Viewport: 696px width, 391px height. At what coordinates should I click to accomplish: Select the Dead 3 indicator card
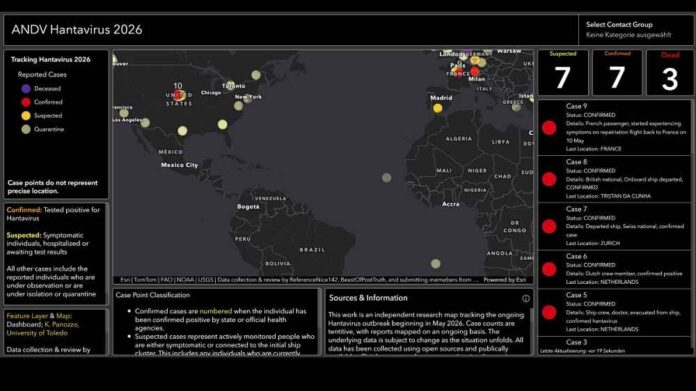pos(670,72)
